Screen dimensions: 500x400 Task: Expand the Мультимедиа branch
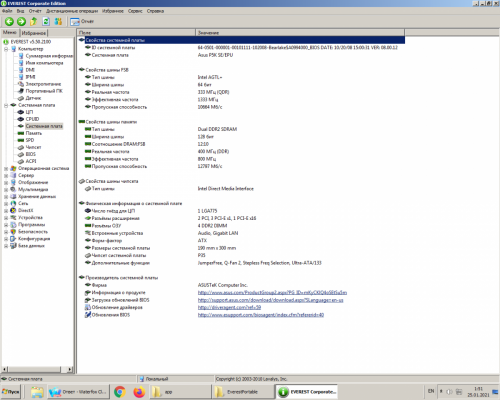pos(6,189)
